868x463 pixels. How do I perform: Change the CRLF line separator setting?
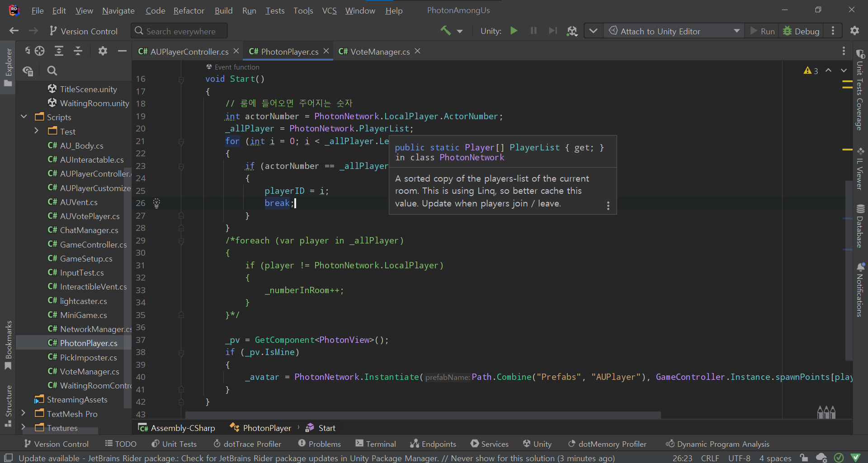(710, 458)
